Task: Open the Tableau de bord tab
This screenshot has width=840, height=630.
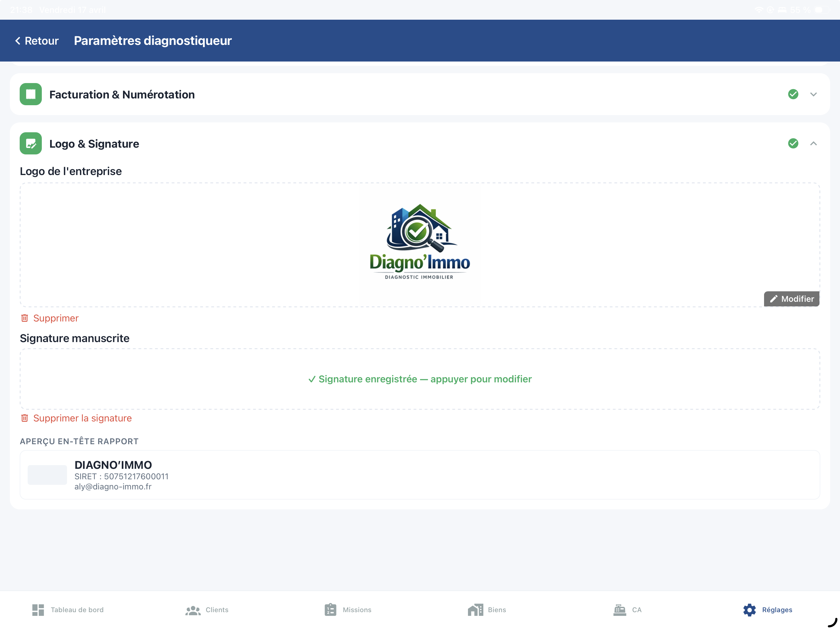Action: tap(68, 609)
